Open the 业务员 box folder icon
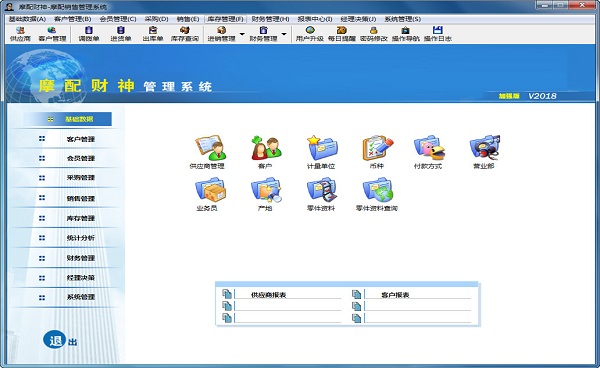Viewport: 600px width, 368px height. (210, 189)
